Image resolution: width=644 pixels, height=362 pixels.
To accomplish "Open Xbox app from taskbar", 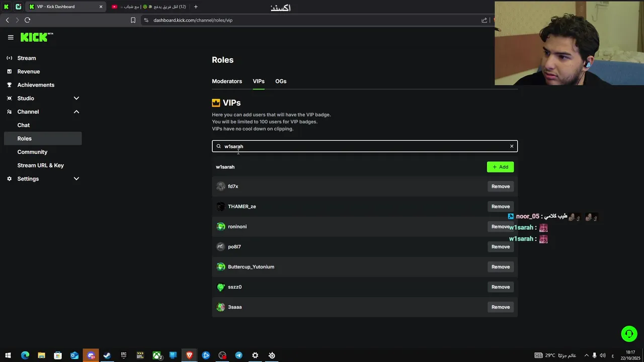I will 157,355.
